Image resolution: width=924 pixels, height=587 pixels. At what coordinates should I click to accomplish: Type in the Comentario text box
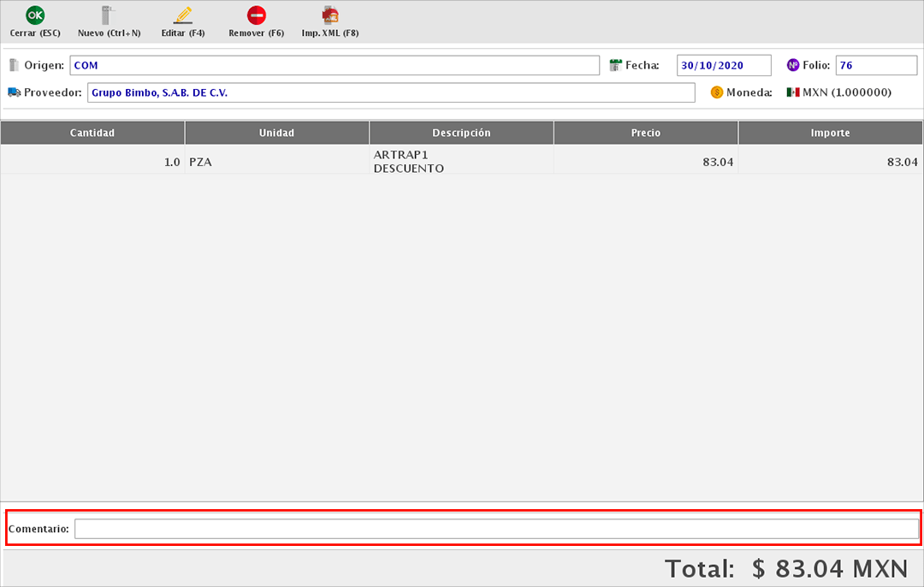[496, 529]
